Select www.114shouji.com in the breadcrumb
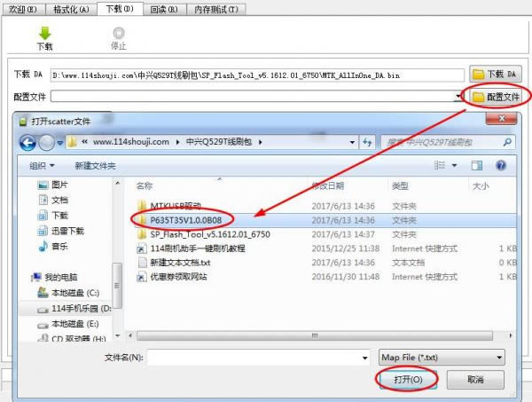The image size is (532, 402). pos(131,142)
